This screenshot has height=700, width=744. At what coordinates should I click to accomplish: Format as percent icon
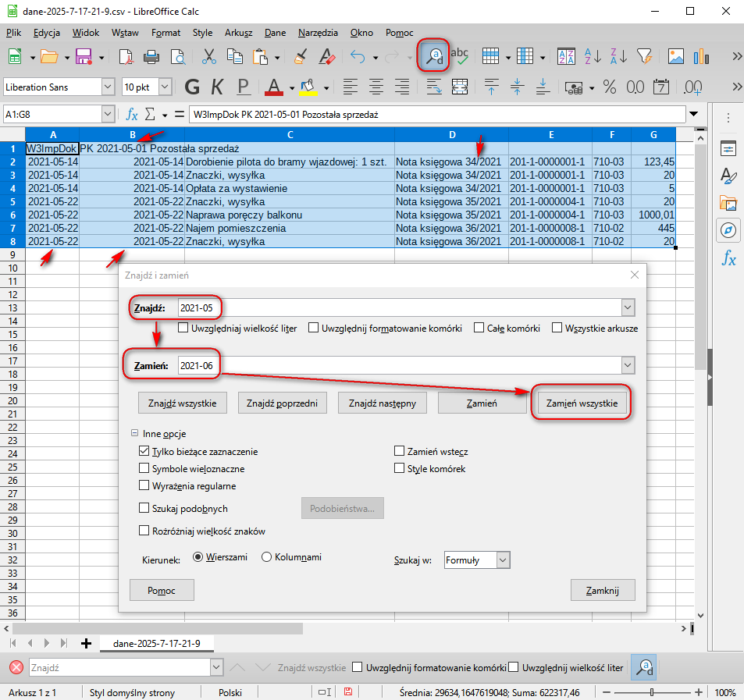click(x=610, y=87)
